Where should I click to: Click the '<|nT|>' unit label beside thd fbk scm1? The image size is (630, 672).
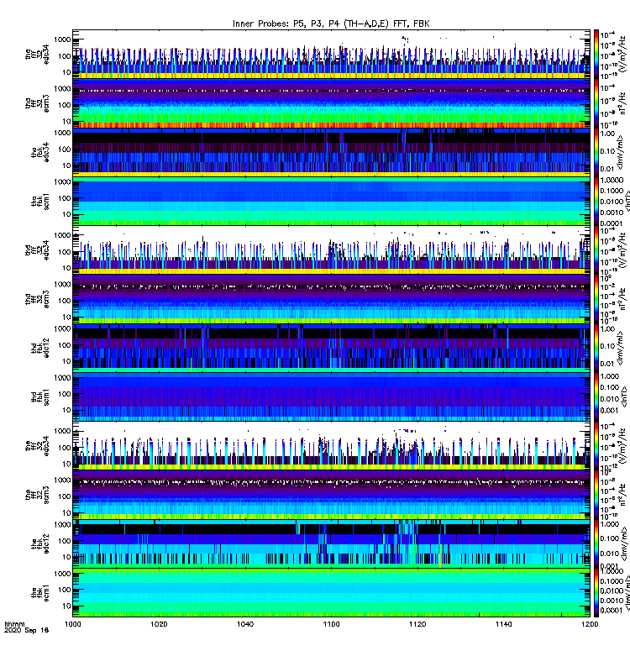[622, 396]
